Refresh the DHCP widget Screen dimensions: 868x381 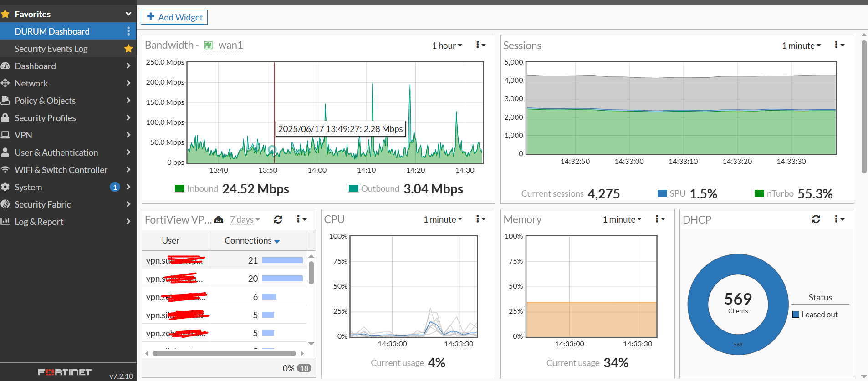pyautogui.click(x=816, y=219)
